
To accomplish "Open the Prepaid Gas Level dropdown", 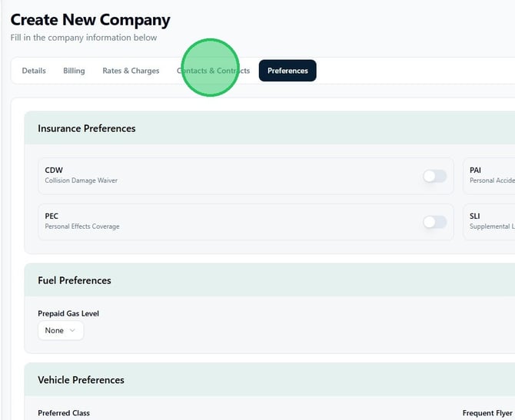I will click(61, 330).
